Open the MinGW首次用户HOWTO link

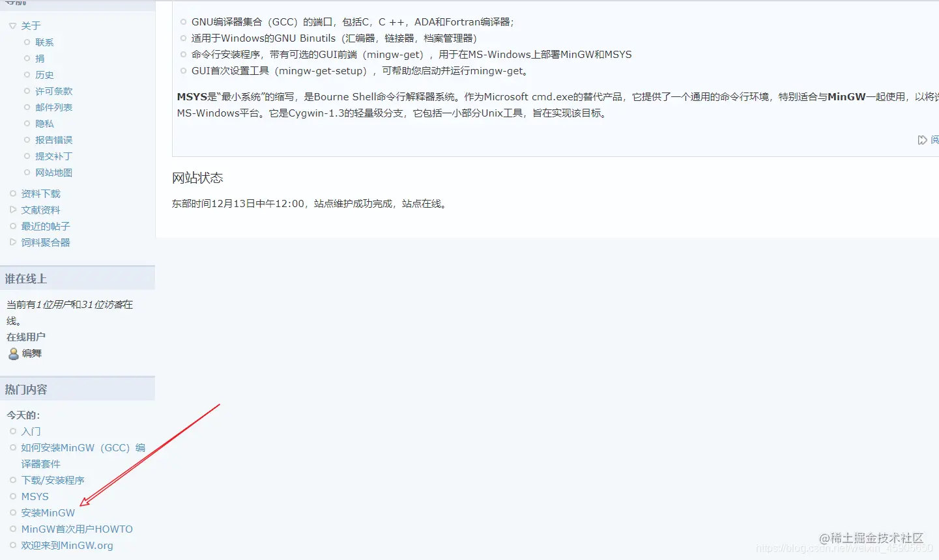[77, 529]
